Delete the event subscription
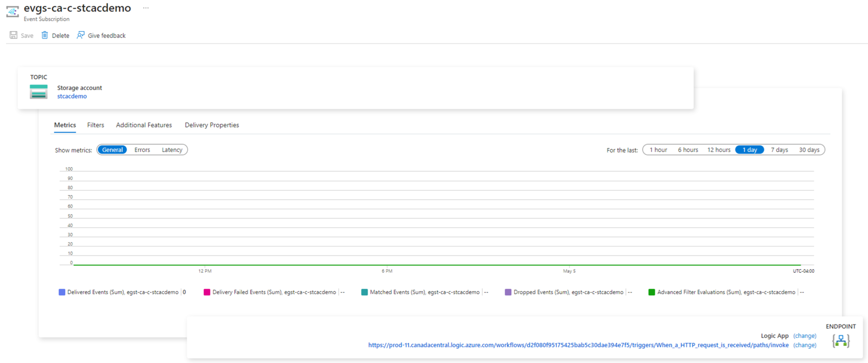The image size is (868, 363). tap(56, 36)
